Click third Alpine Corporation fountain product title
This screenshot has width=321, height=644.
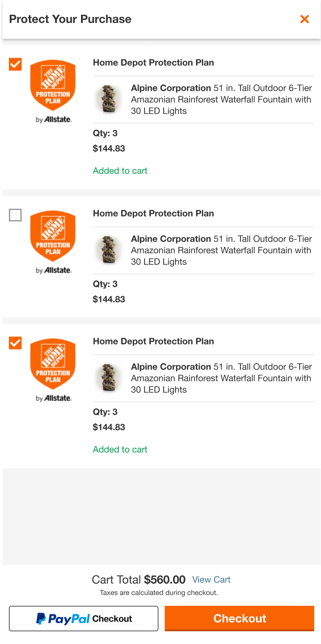(x=221, y=378)
